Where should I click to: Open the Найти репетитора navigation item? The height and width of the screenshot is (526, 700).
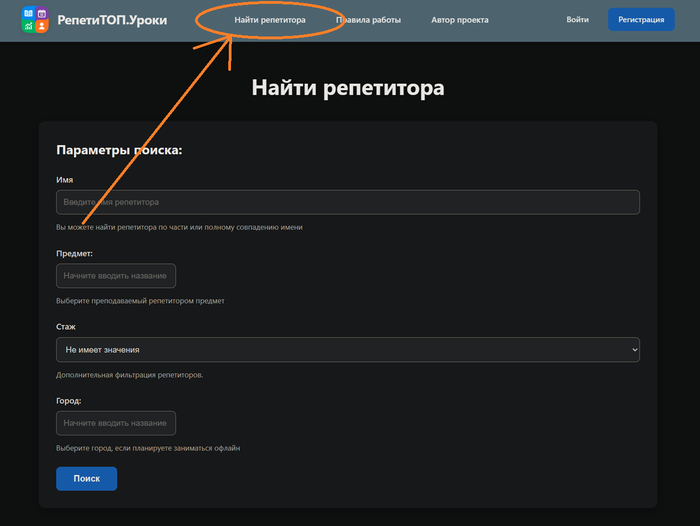click(x=270, y=20)
